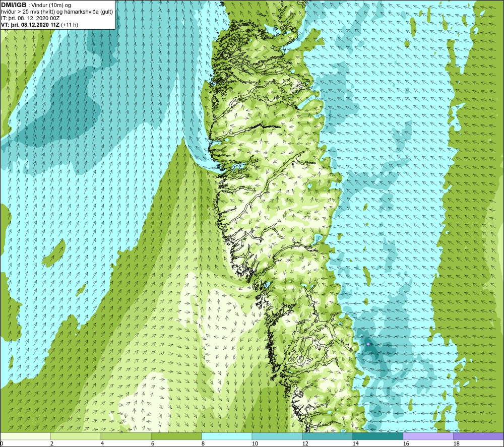This screenshot has width=504, height=447.
Task: Click the 'Vindur (10m) og' label
Action: pos(51,6)
